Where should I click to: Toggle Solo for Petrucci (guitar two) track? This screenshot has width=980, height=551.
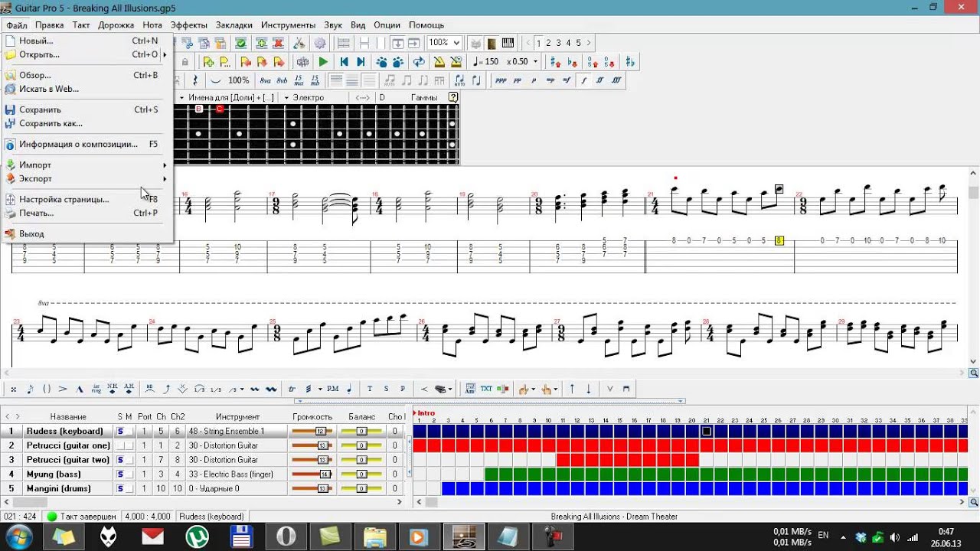119,460
